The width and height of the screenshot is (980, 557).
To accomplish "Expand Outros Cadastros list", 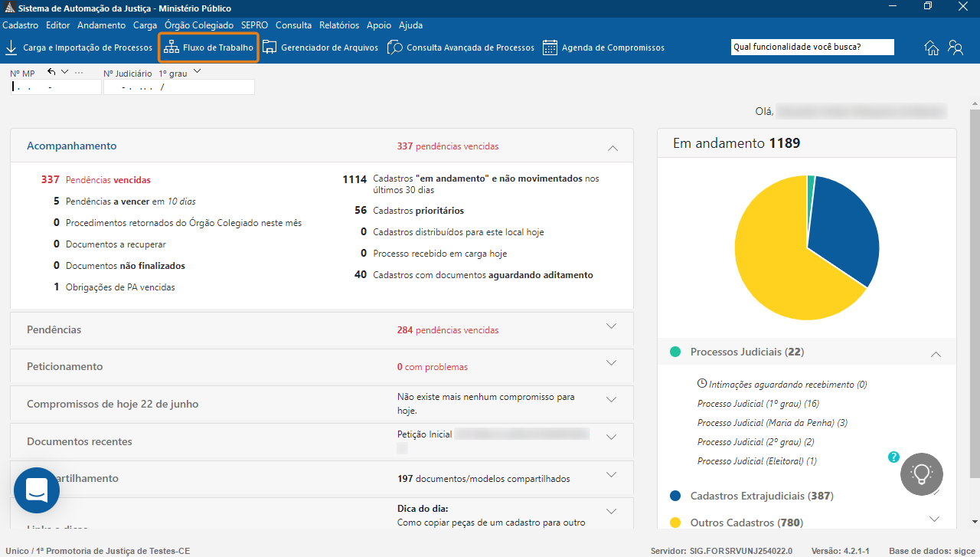I will pyautogui.click(x=934, y=519).
